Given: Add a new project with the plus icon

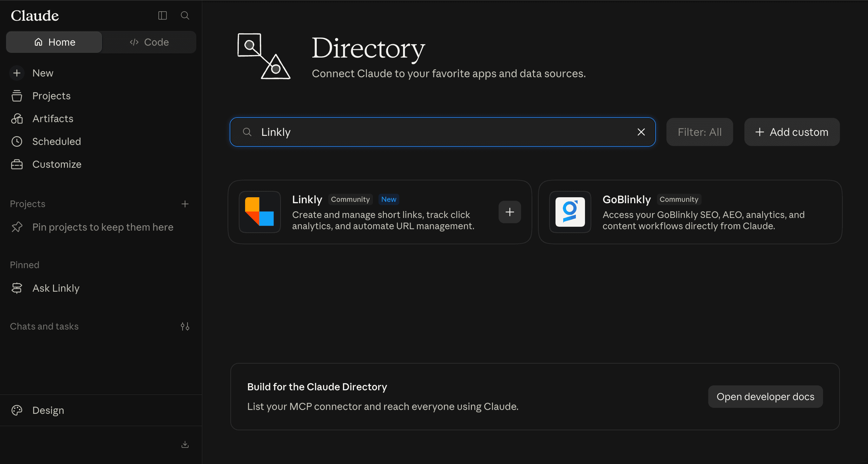Looking at the screenshot, I should [185, 204].
